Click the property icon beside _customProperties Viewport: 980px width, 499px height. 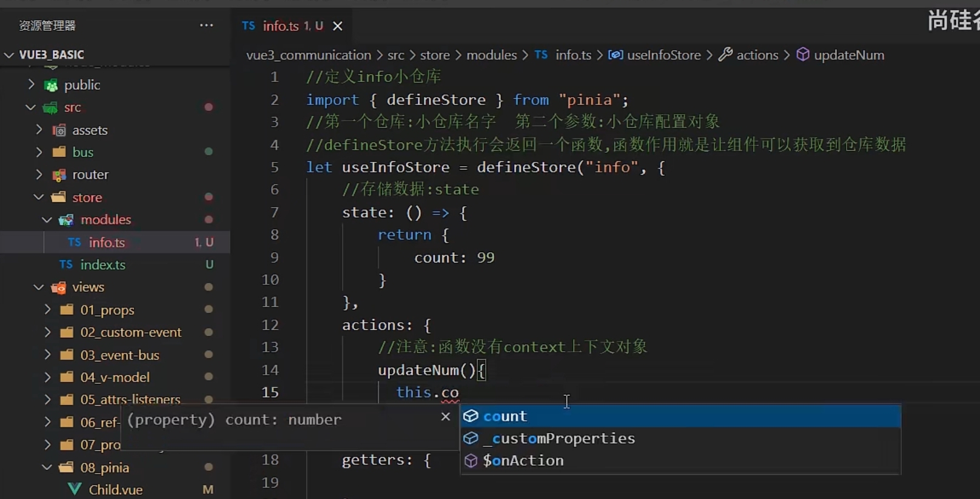coord(471,438)
